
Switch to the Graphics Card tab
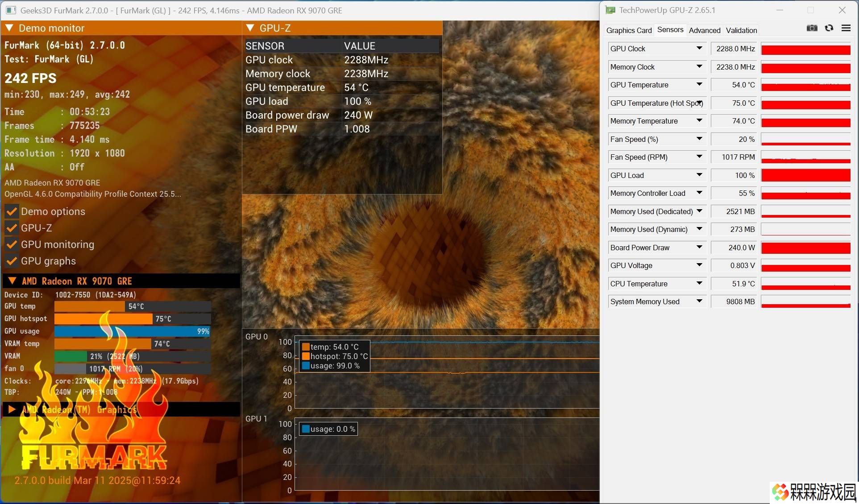pos(629,30)
